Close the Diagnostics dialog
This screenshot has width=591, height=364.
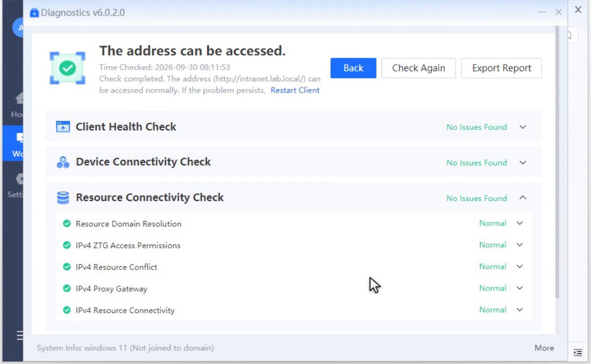(558, 12)
